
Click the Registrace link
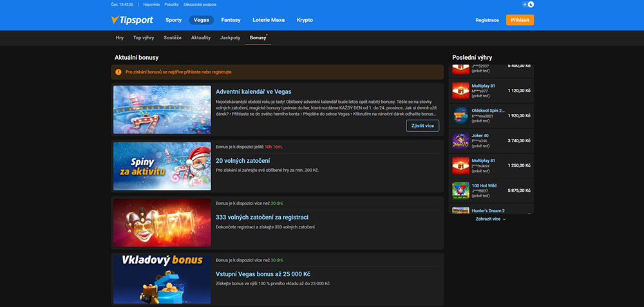click(487, 20)
